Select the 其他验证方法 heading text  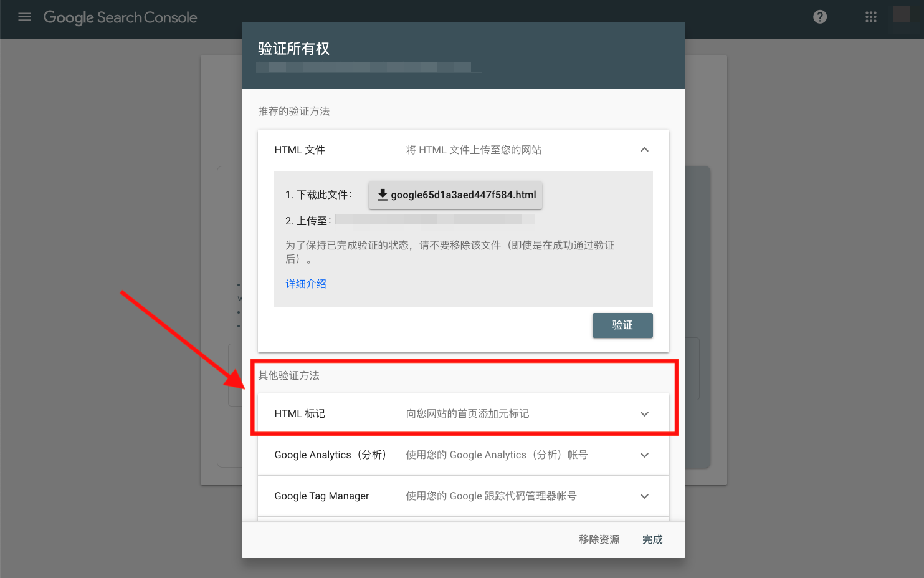tap(288, 375)
